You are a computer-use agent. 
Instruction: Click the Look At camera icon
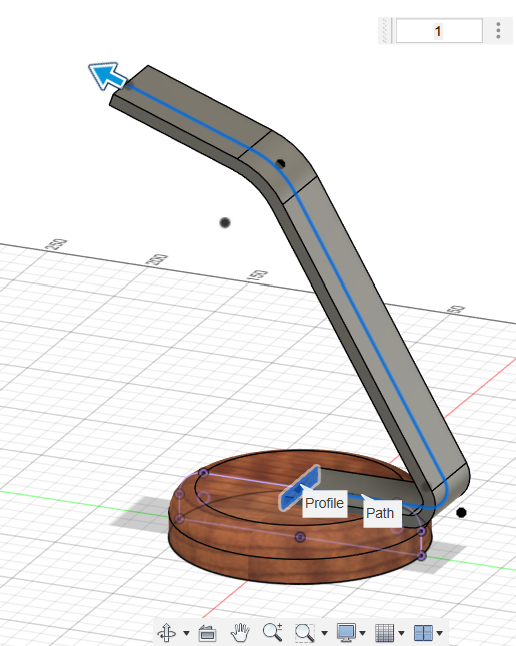(x=207, y=633)
